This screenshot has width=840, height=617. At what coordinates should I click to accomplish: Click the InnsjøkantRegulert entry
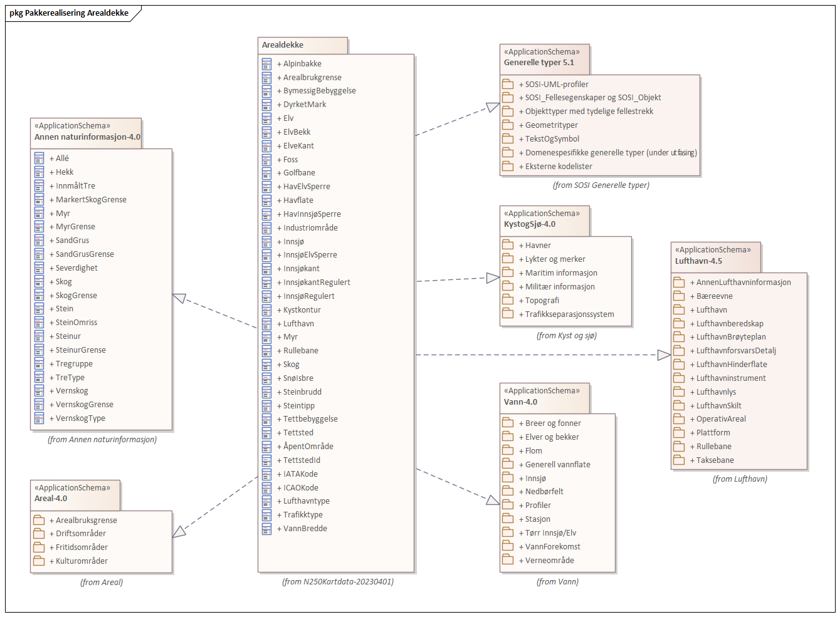tap(313, 283)
